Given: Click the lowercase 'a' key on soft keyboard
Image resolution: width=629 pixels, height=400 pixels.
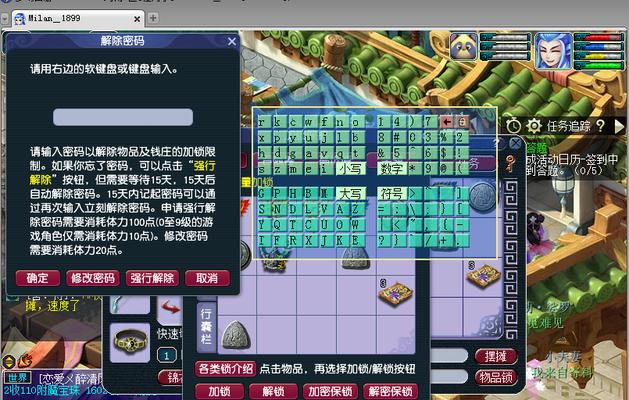Looking at the screenshot, I should point(308,153).
